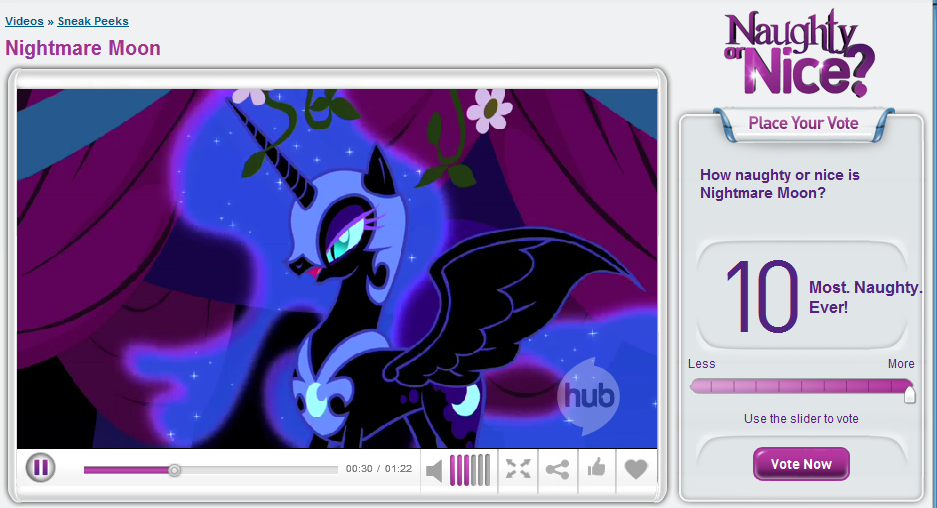The image size is (937, 508).
Task: Seek to the unplayed part of the video timeline
Action: (260, 470)
